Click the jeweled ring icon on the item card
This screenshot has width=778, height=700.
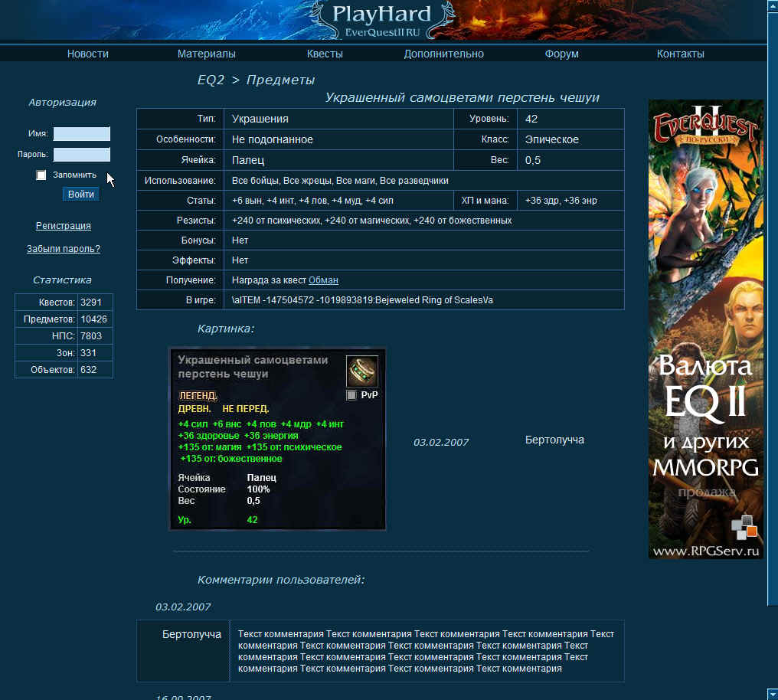[x=361, y=371]
